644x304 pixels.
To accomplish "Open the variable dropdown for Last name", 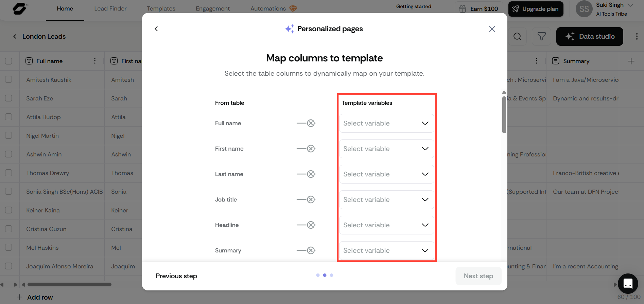I will coord(386,174).
